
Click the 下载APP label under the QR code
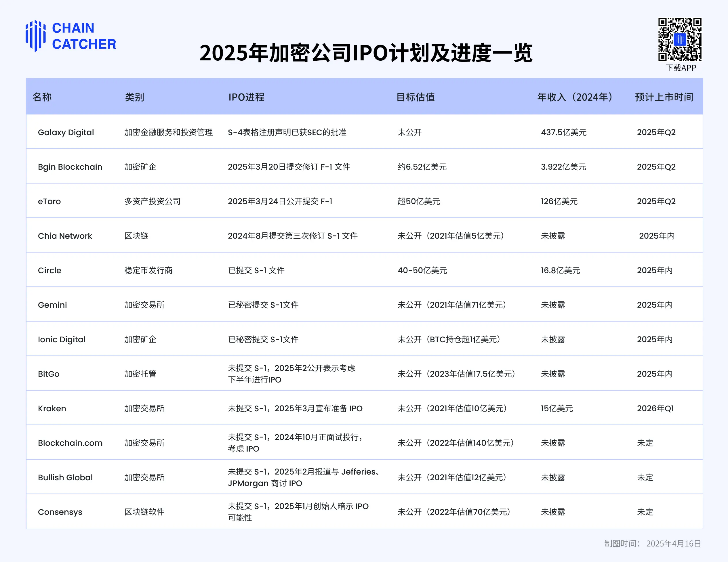(x=680, y=68)
